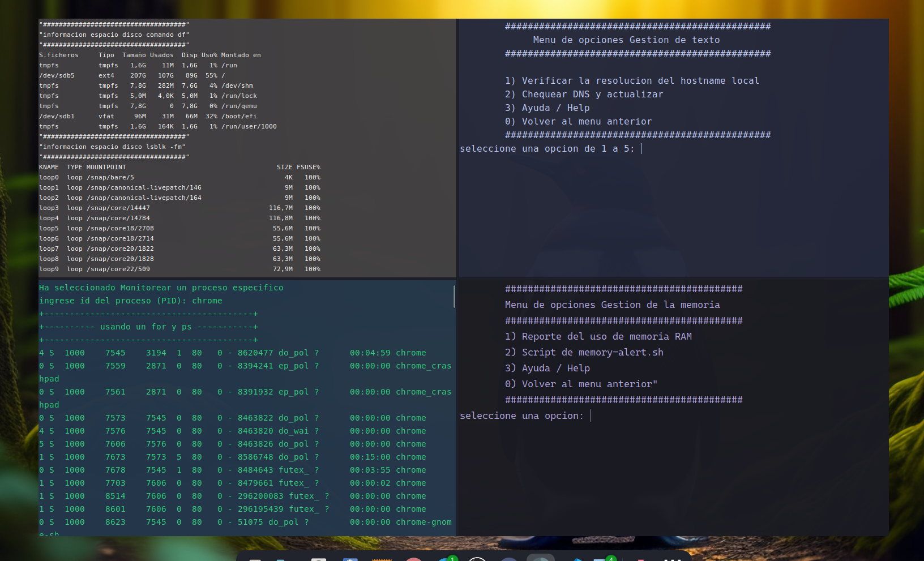
Task: Click the '8394241' value in process list
Action: [255, 366]
